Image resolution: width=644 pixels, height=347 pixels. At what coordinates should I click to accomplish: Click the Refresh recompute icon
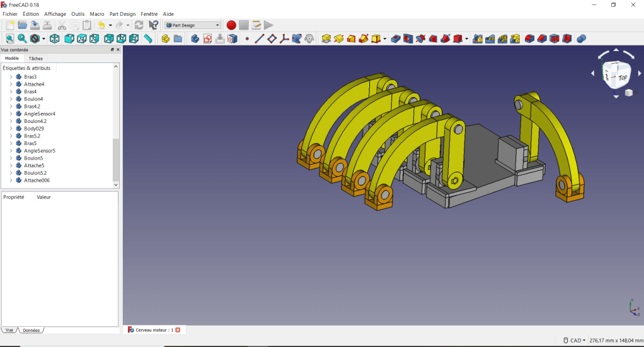click(139, 25)
